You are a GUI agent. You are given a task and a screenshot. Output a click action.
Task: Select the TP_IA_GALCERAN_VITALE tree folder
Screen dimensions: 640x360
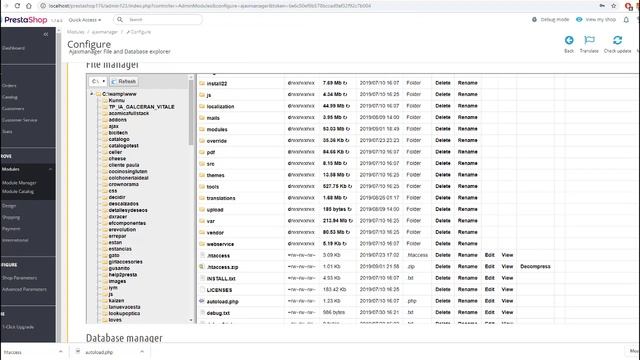coord(142,107)
